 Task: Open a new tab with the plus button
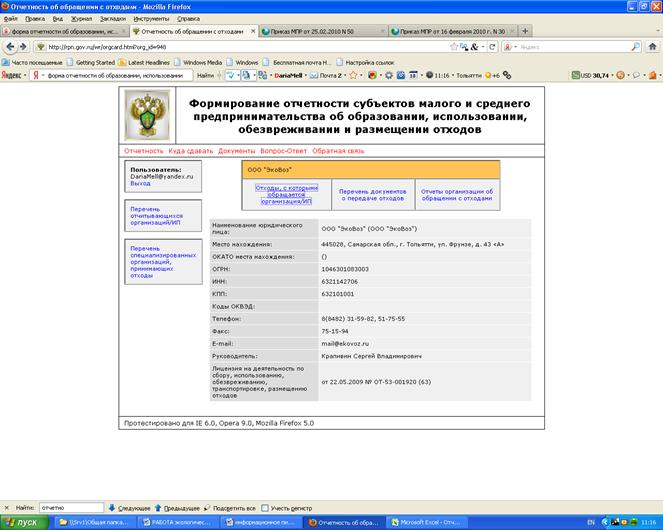[x=525, y=31]
